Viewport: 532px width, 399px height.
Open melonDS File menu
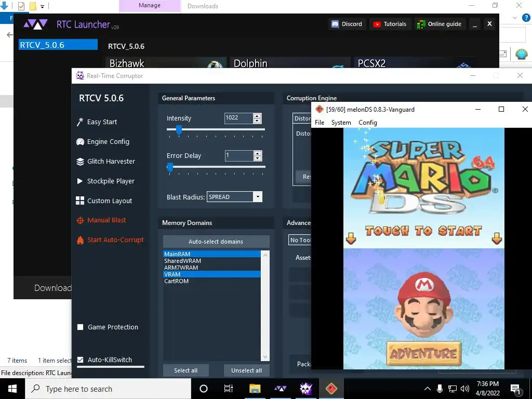(x=320, y=123)
